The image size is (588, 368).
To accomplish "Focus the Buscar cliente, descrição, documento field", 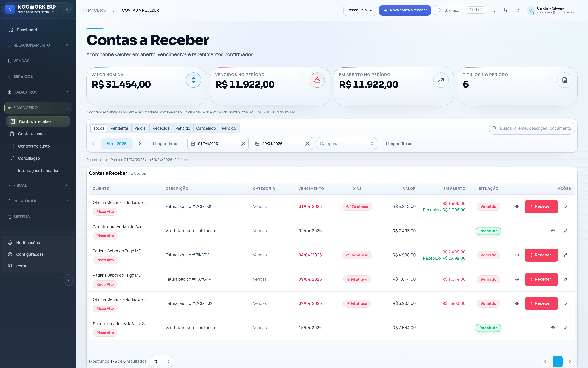I will coord(532,128).
